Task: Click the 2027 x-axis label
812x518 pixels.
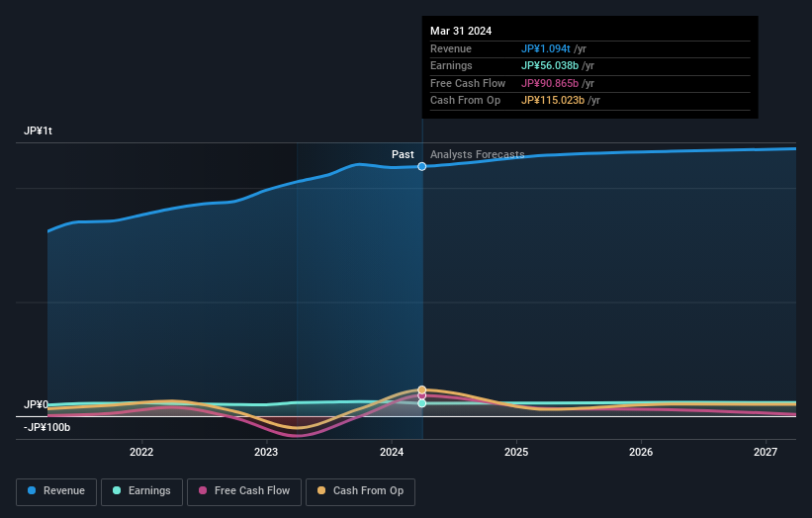Action: pos(766,452)
